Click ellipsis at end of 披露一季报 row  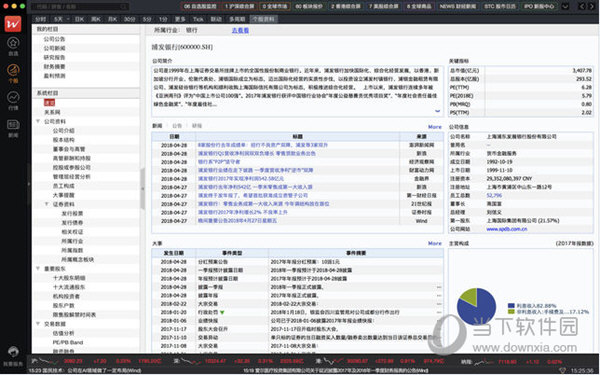click(439, 287)
